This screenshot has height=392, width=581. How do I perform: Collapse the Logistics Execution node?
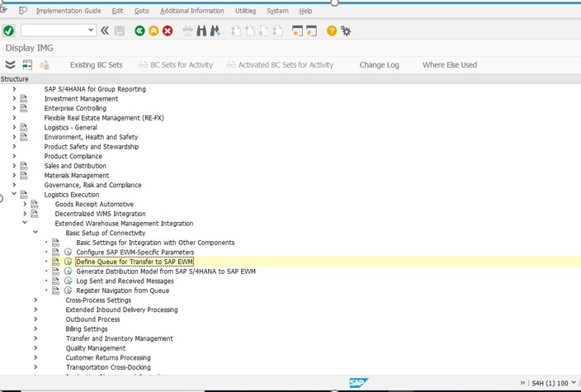click(14, 193)
